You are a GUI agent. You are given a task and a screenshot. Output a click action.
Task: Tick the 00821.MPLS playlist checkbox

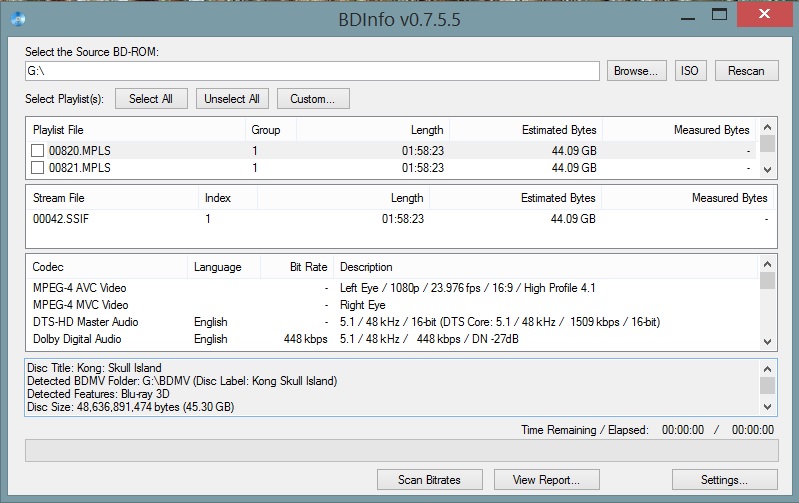point(37,168)
